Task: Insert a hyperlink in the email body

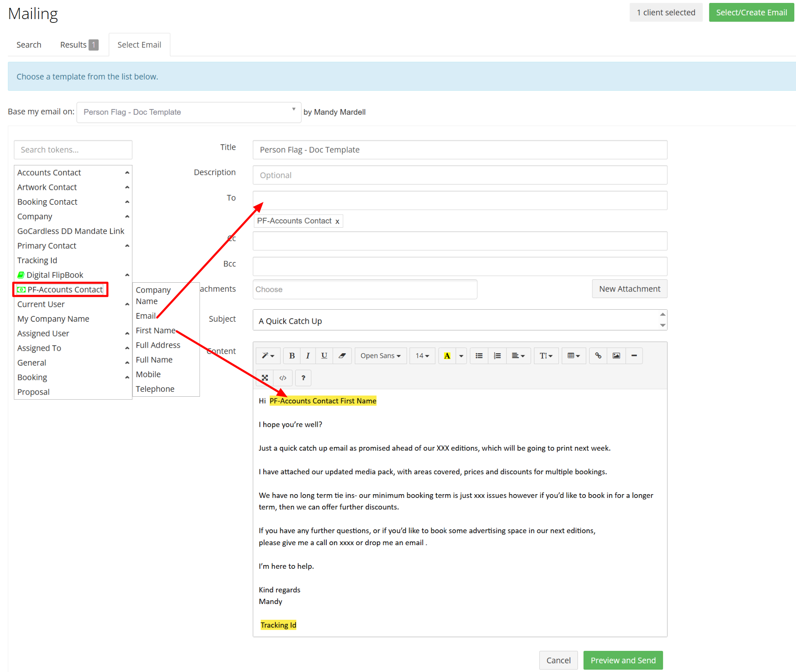Action: point(597,356)
